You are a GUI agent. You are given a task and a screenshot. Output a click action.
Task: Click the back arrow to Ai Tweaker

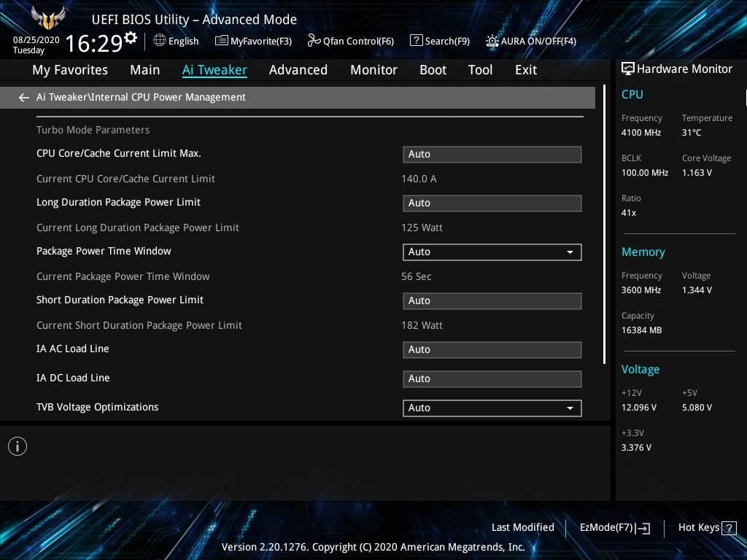pyautogui.click(x=24, y=98)
